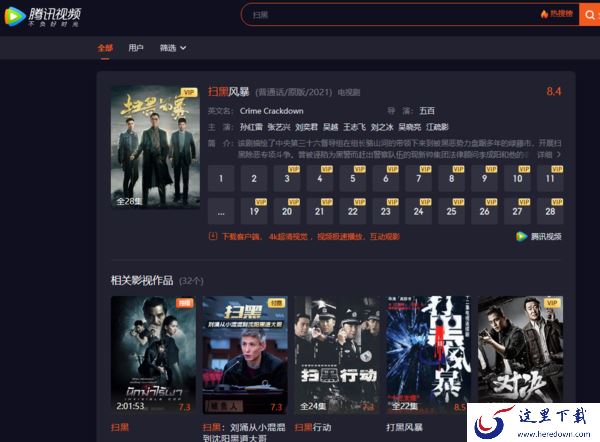Screen dimensions: 600x442
Task: Click the Crime Crackdown English title text
Action: (x=272, y=111)
